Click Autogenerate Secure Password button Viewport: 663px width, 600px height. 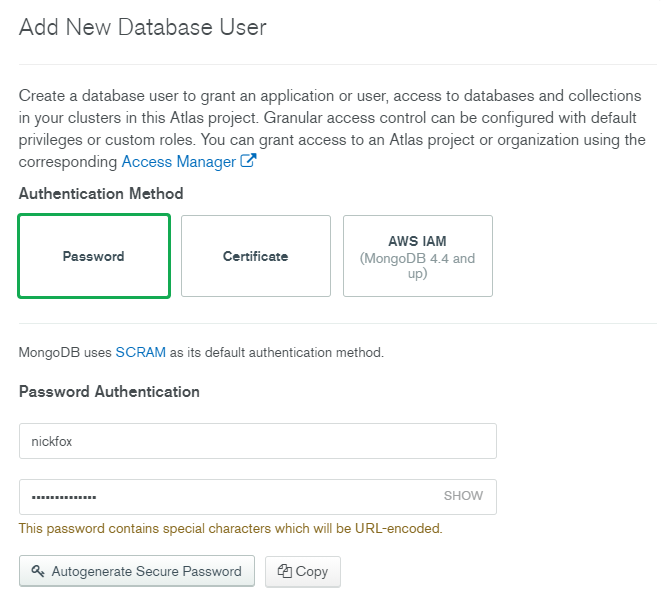pyautogui.click(x=137, y=571)
